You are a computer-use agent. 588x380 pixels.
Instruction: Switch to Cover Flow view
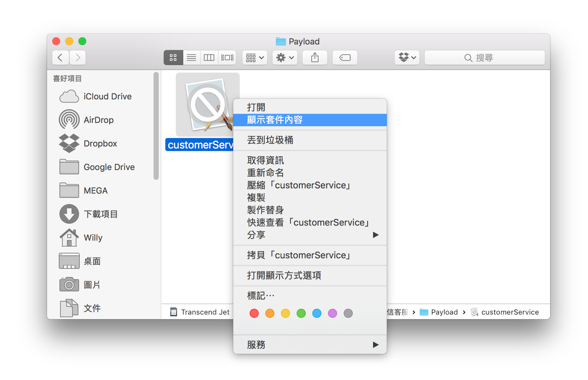pos(227,57)
